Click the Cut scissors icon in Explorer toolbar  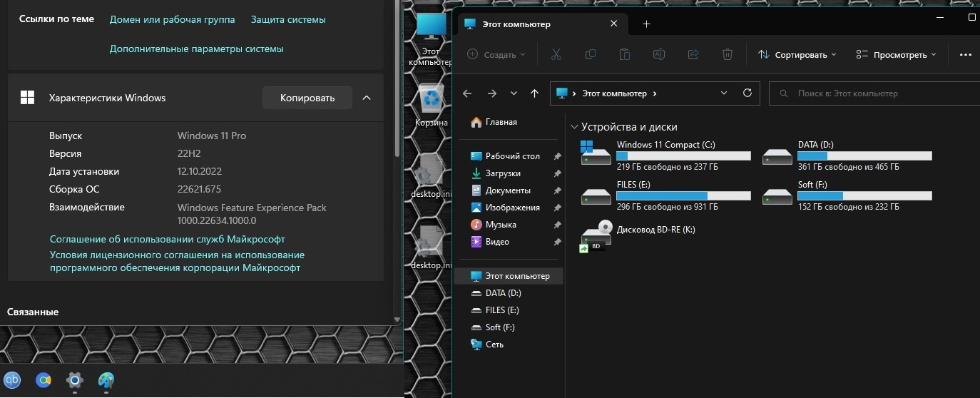(556, 54)
